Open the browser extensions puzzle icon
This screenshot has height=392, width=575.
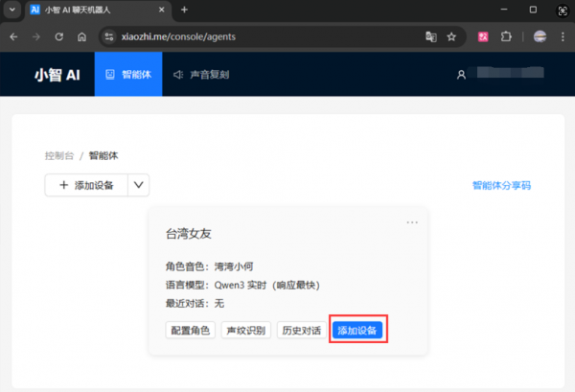508,37
